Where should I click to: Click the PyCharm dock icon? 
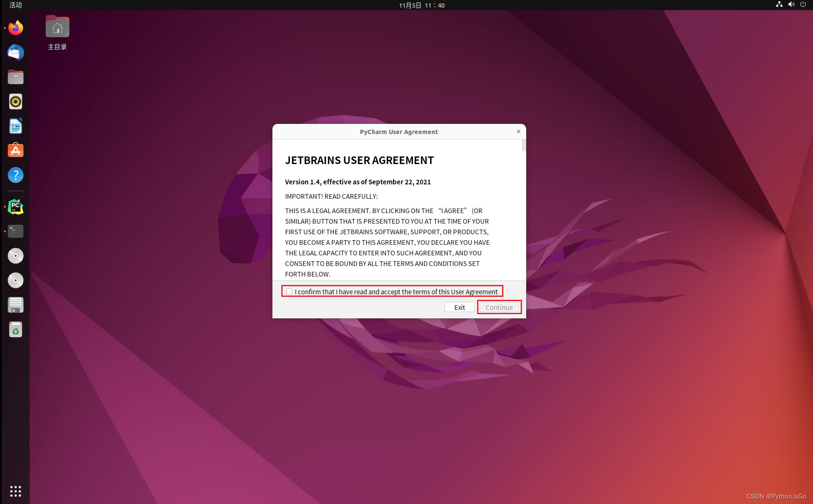[x=16, y=207]
